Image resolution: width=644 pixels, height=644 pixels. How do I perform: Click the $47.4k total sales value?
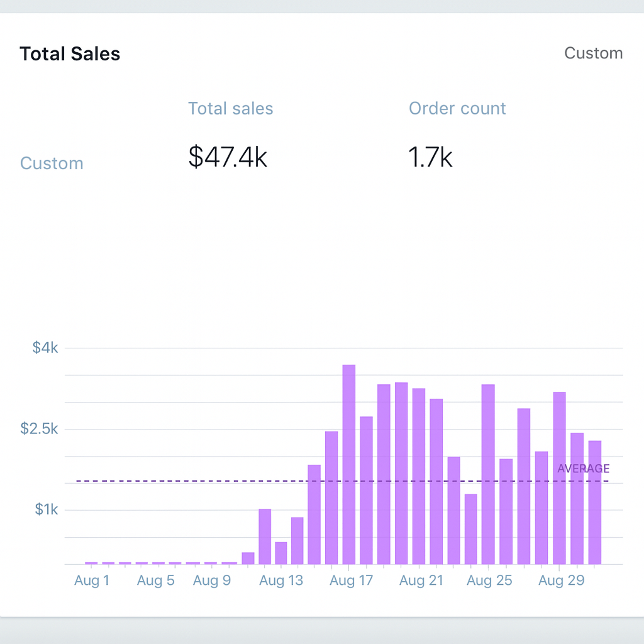(x=228, y=157)
